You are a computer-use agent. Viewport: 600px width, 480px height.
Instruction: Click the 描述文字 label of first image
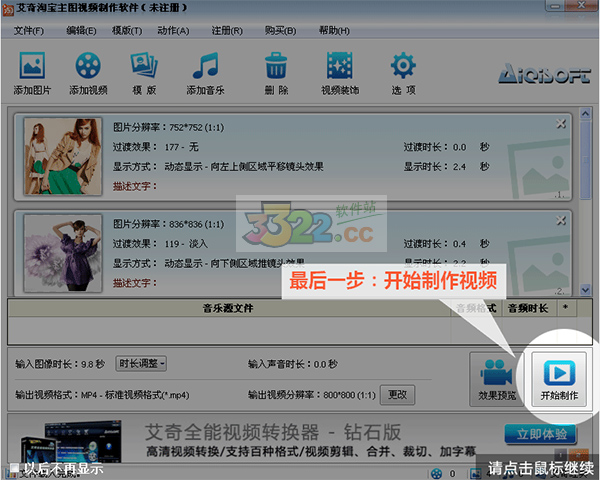135,186
